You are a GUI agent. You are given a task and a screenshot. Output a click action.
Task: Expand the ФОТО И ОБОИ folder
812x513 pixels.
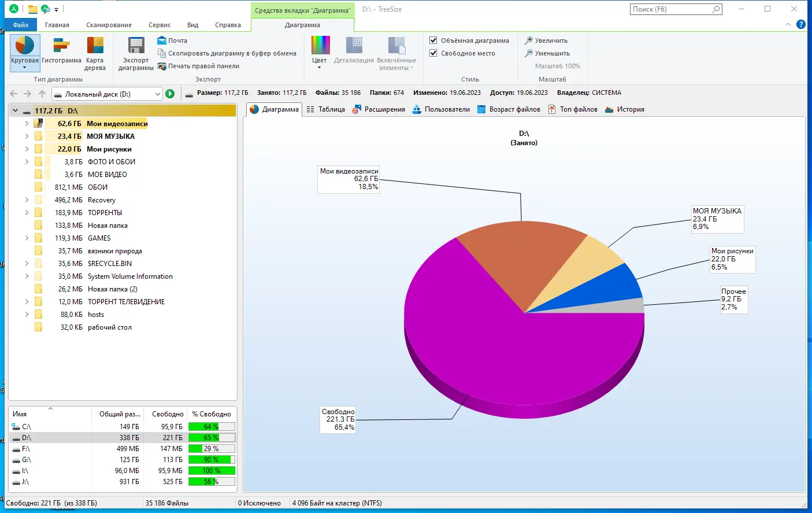[x=27, y=162]
